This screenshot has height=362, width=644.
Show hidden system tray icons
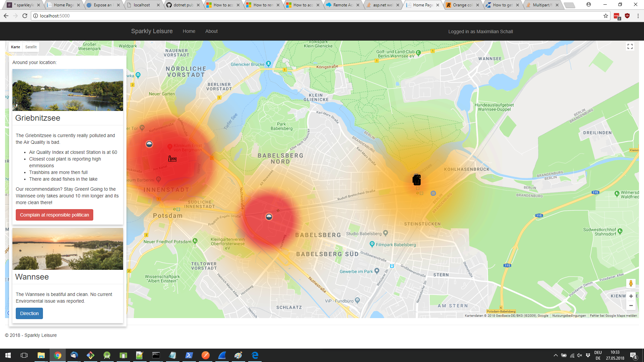[555, 355]
